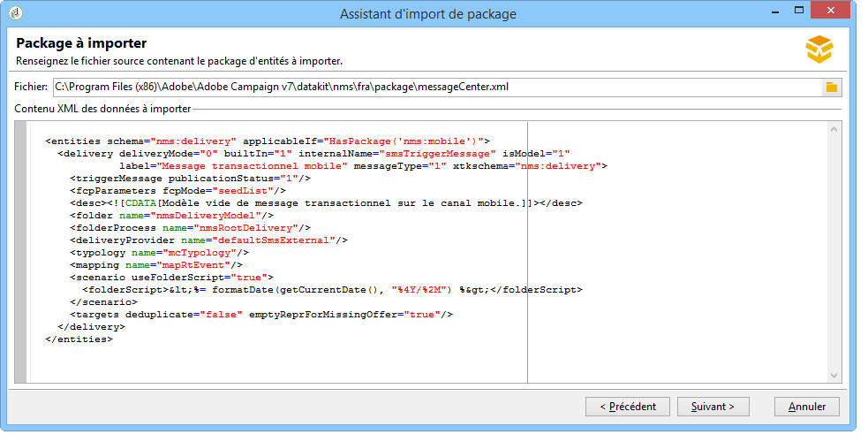Viewport: 868px width, 442px height.
Task: Go back with the Précédent button
Action: [x=628, y=407]
